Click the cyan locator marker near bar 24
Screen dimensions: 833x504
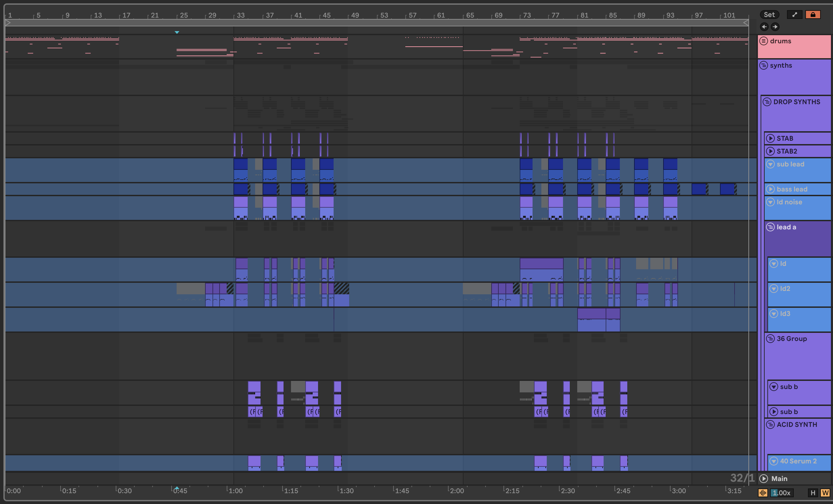coord(177,32)
